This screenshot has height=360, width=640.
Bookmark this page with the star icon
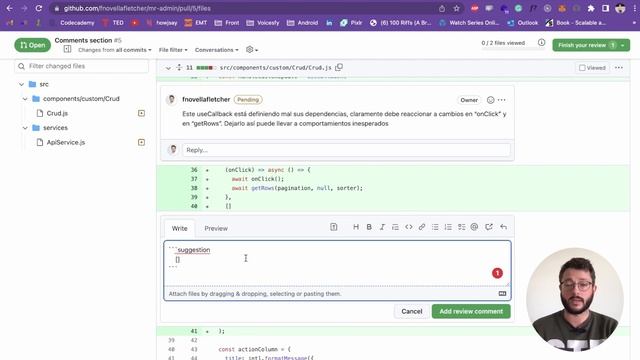pyautogui.click(x=456, y=8)
